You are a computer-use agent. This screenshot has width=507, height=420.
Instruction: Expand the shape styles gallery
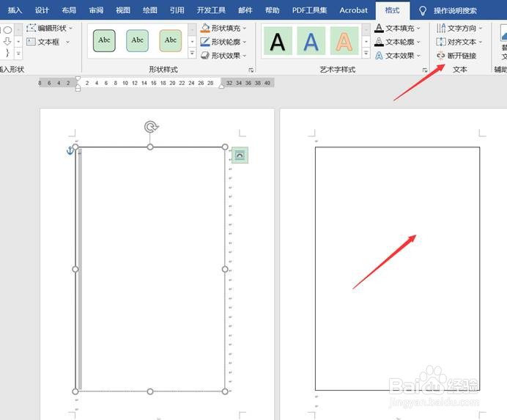tap(192, 53)
